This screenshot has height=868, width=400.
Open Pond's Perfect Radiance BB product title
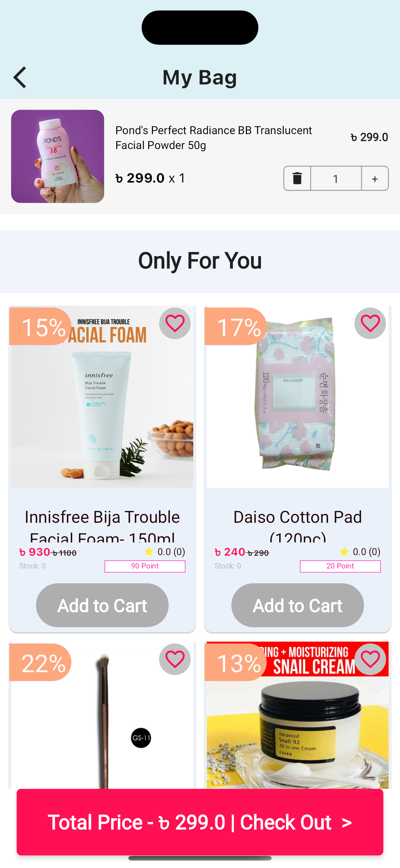pos(214,138)
